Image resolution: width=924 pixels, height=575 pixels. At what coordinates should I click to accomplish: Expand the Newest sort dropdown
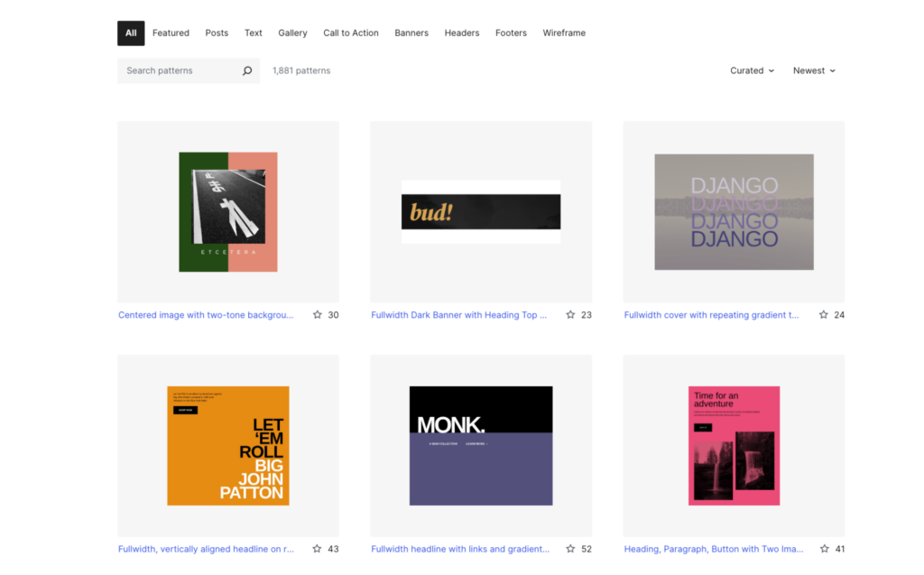(814, 70)
